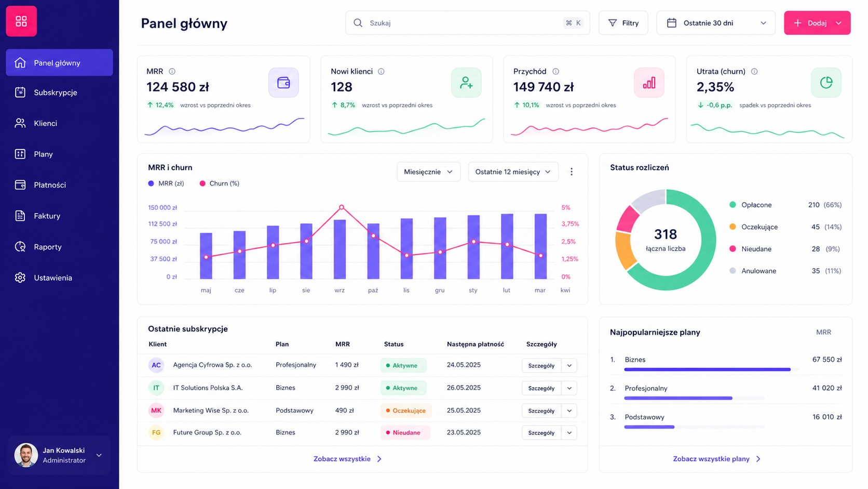The height and width of the screenshot is (489, 868).
Task: Open Zobacz wszystkie subscriptions link
Action: point(347,459)
